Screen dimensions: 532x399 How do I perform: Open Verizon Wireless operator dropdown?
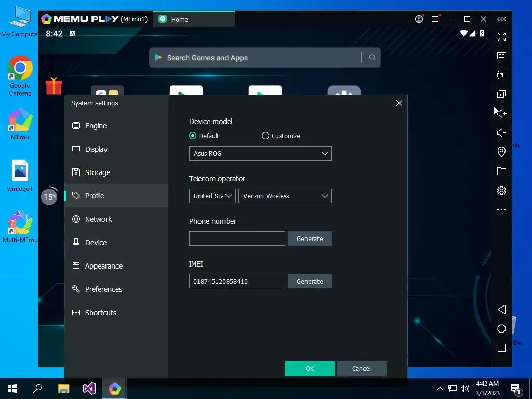click(285, 196)
